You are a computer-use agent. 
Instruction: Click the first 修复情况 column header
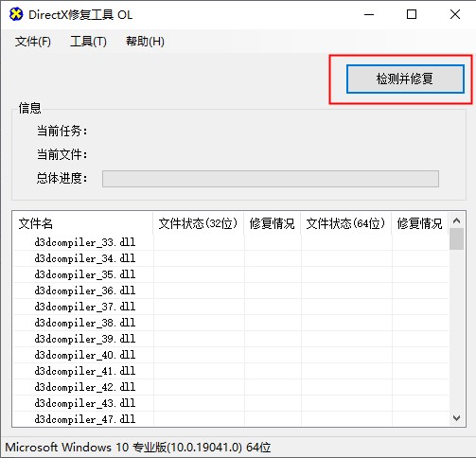coord(273,223)
